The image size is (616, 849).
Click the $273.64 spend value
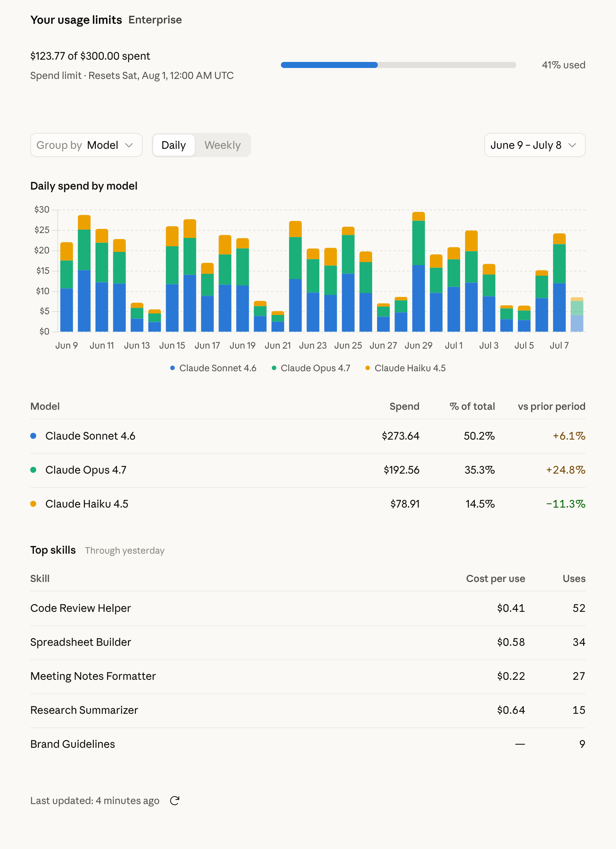click(x=400, y=436)
